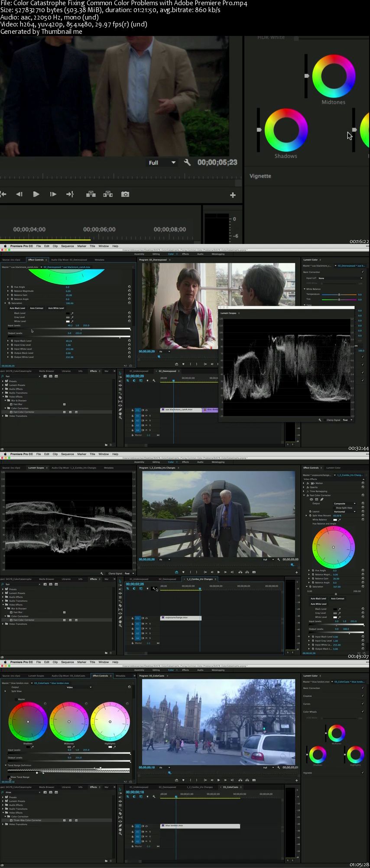The image size is (370, 868).
Task: Open 1_2_Combo_Iris Changes timeline tab
Action: (200, 579)
